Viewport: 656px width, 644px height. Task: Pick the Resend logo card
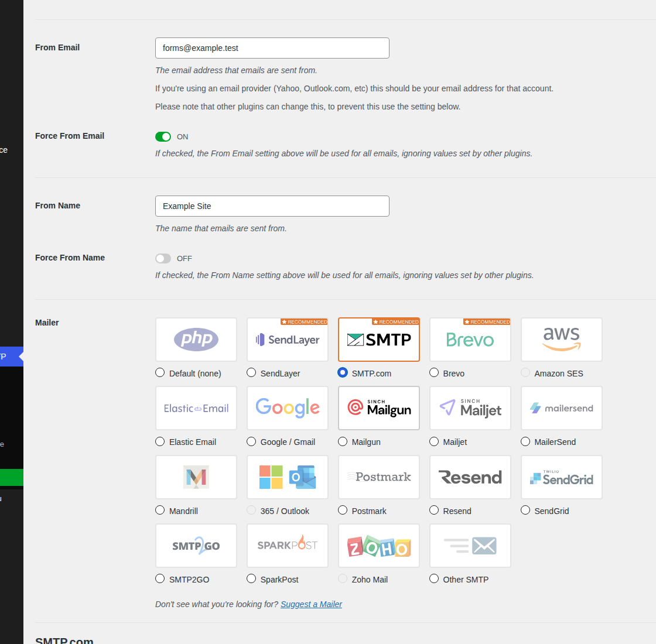pyautogui.click(x=470, y=477)
